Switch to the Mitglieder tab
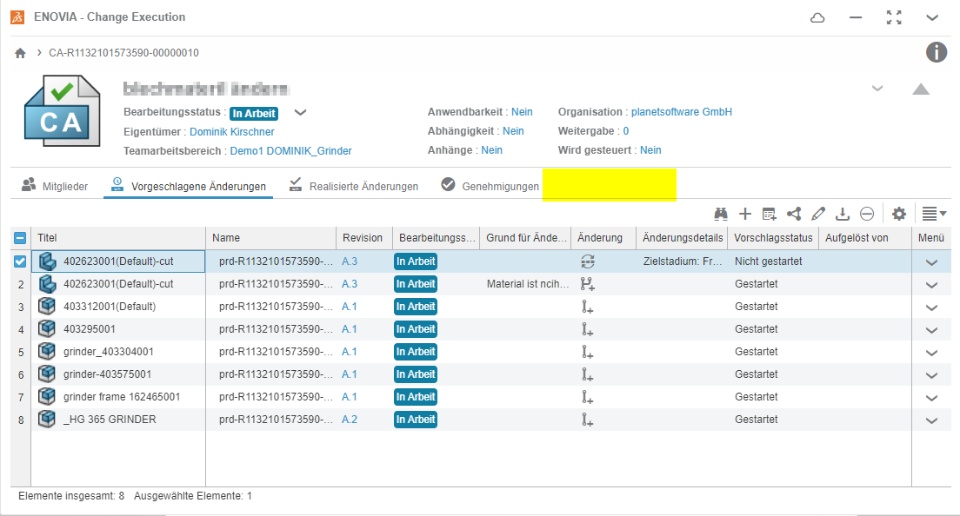Image resolution: width=960 pixels, height=516 pixels. (55, 185)
